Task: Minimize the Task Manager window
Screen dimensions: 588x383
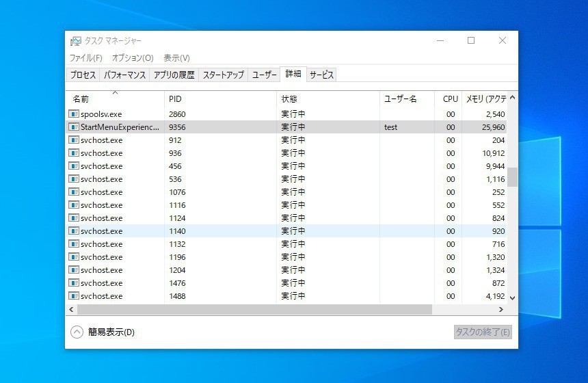Action: pos(440,40)
